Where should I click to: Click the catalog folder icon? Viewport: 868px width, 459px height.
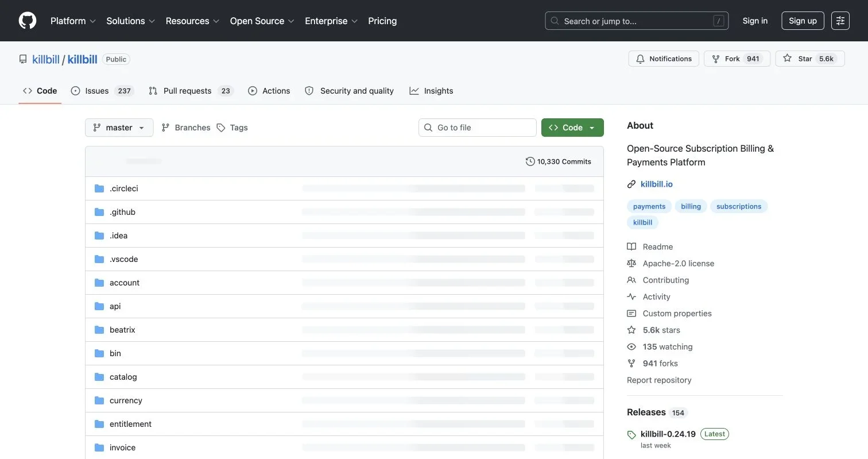point(99,377)
